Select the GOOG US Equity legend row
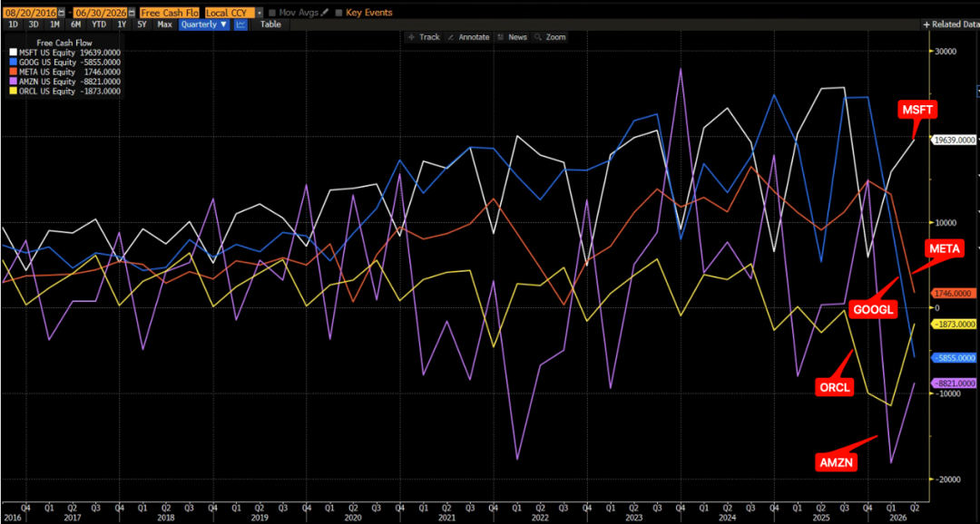 64,62
